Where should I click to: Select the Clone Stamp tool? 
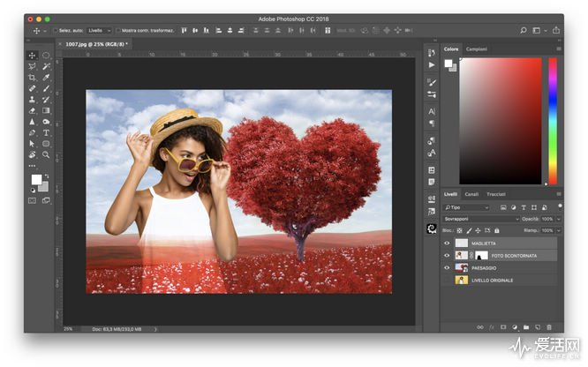[x=33, y=100]
